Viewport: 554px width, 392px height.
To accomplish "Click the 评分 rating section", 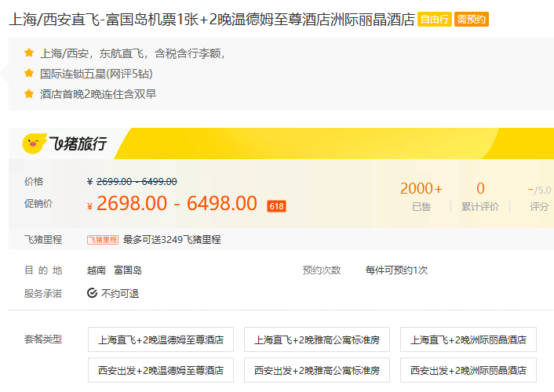I will tap(540, 198).
